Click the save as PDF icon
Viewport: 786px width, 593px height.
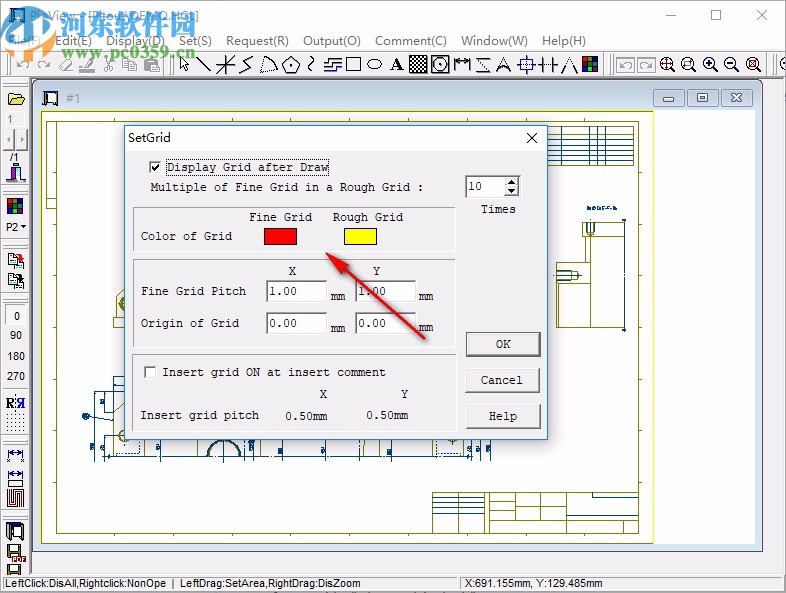tap(16, 553)
